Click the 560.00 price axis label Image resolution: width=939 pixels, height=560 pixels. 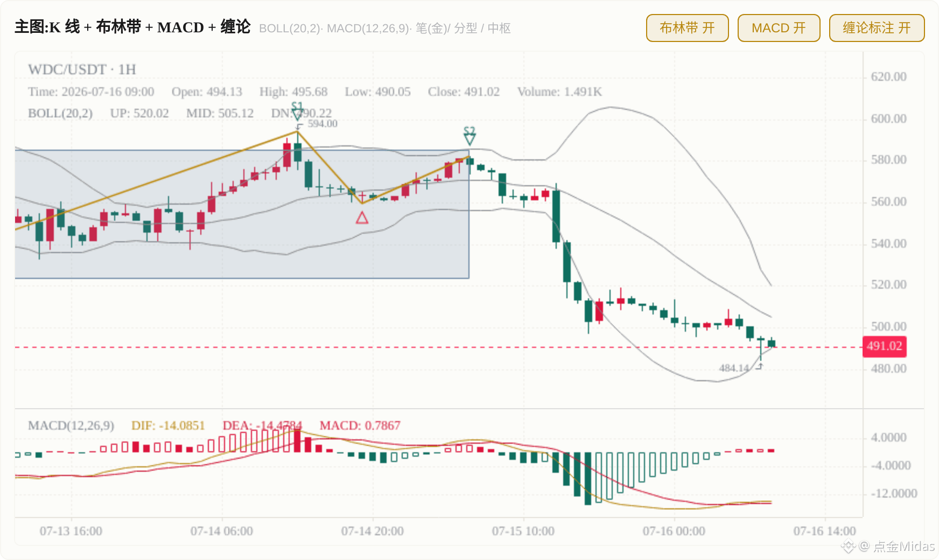tap(888, 202)
